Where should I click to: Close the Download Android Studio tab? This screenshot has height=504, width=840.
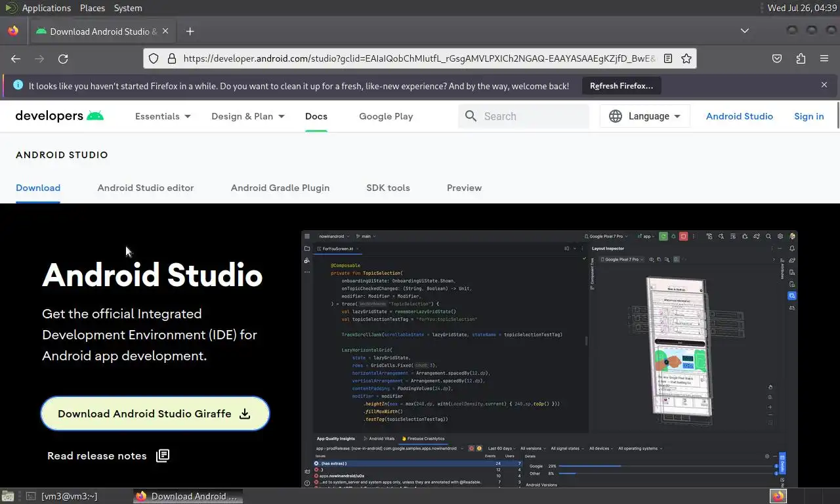point(165,31)
